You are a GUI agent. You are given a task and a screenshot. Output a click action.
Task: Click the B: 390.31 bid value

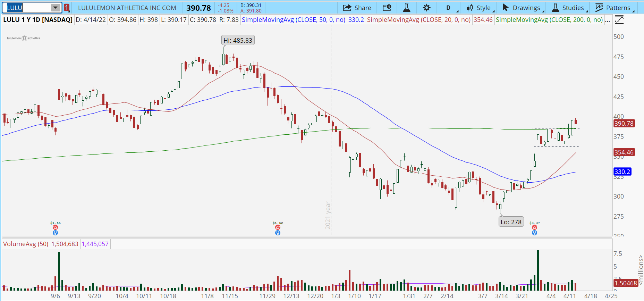tap(251, 5)
